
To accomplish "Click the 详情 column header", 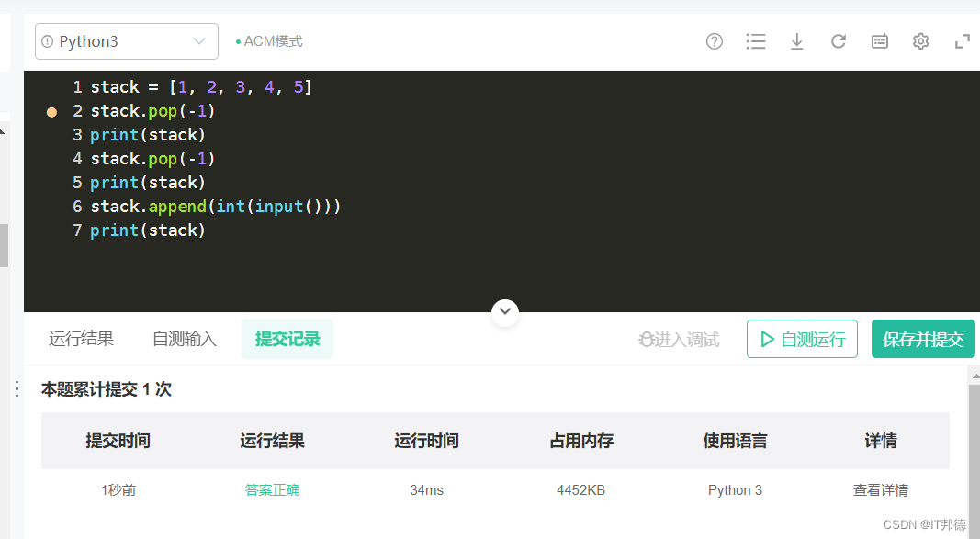I will coord(881,441).
